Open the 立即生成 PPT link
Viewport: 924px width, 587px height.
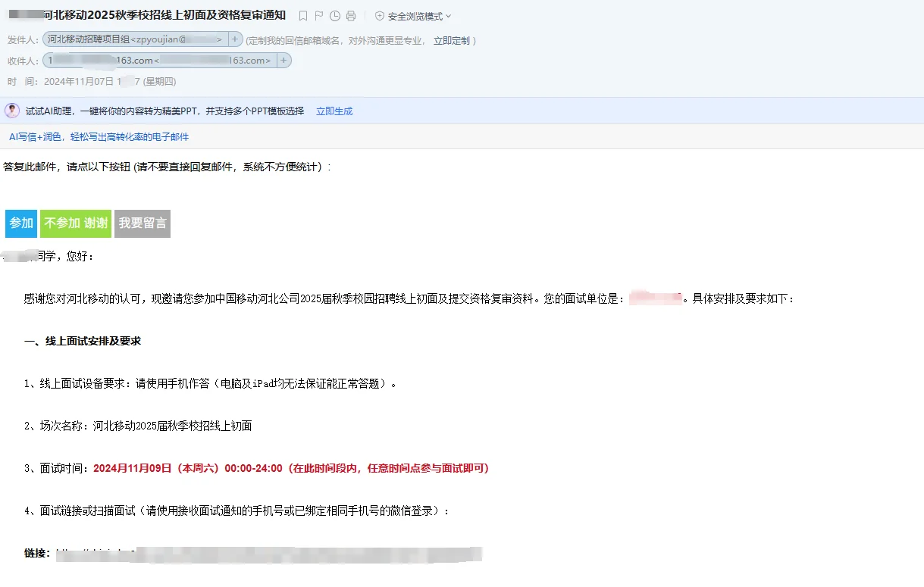click(334, 111)
